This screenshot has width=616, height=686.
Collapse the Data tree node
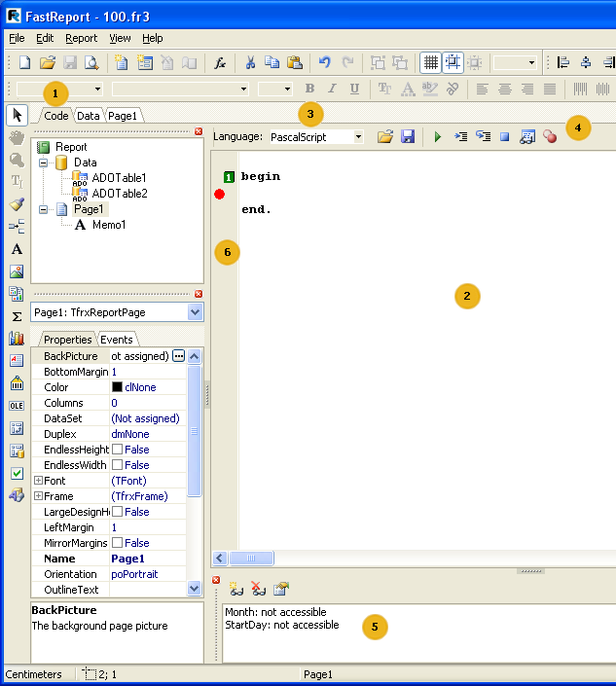(44, 162)
